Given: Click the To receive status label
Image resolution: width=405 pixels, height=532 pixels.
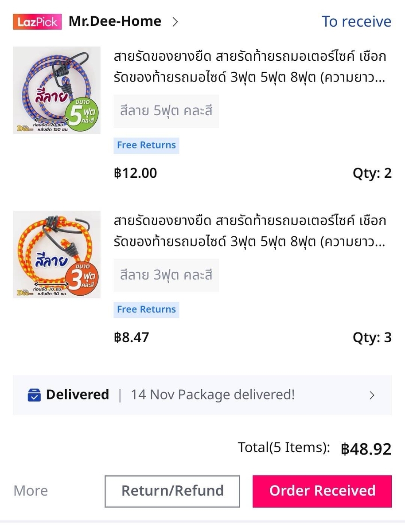Looking at the screenshot, I should point(356,22).
